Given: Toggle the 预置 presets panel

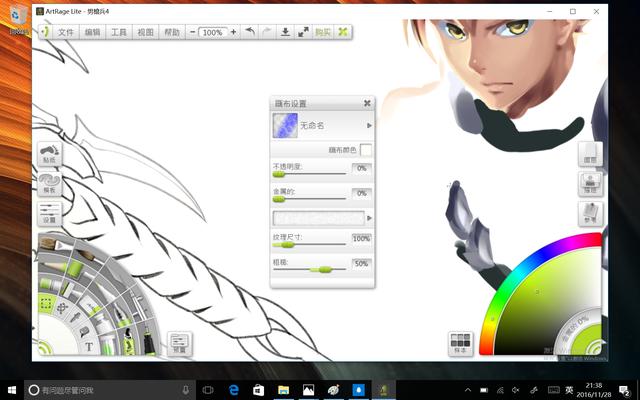Looking at the screenshot, I should [x=179, y=344].
